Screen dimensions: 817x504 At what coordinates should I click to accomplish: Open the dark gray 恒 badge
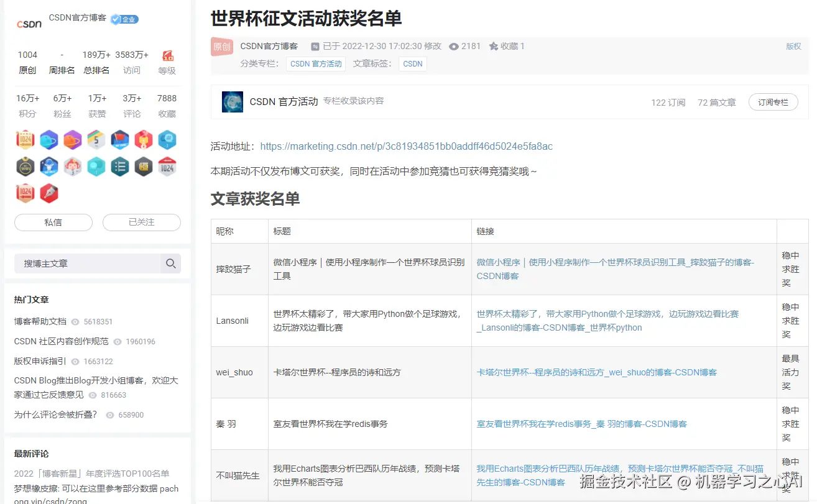144,167
